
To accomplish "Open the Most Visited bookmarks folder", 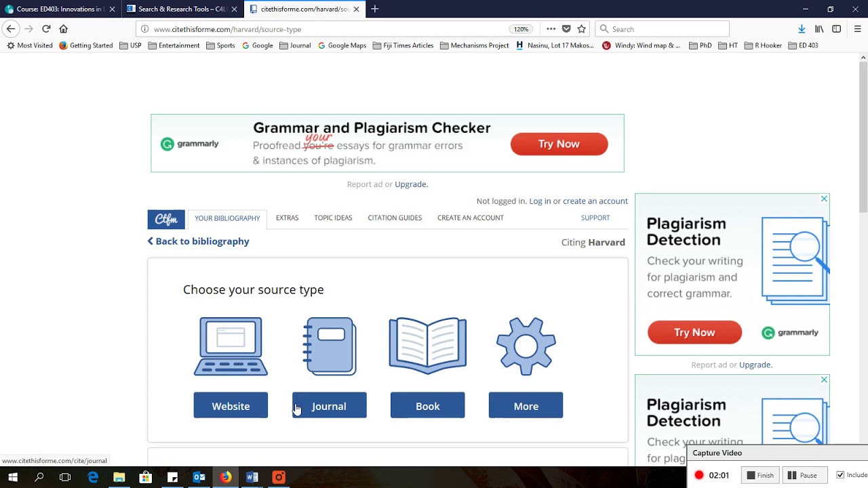I will pyautogui.click(x=30, y=45).
